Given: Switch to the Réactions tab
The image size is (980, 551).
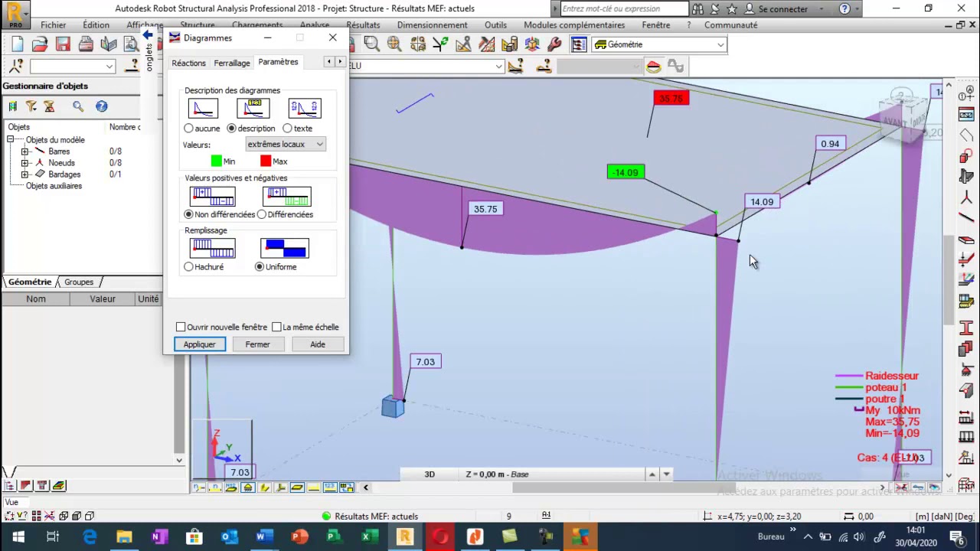Looking at the screenshot, I should click(188, 63).
